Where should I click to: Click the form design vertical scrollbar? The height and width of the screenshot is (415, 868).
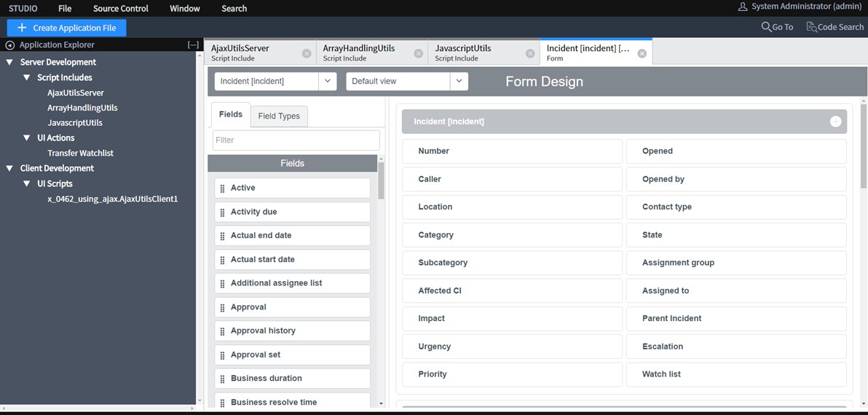tap(864, 146)
